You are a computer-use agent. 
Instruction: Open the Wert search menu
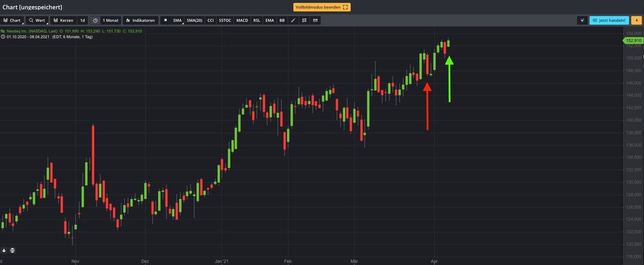click(37, 21)
